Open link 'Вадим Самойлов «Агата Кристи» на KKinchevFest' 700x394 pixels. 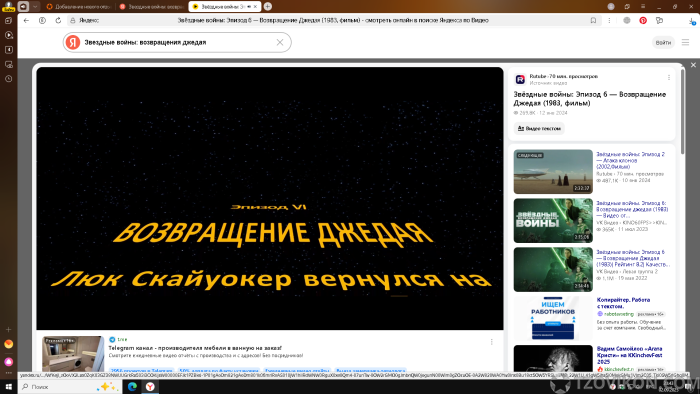(x=629, y=355)
